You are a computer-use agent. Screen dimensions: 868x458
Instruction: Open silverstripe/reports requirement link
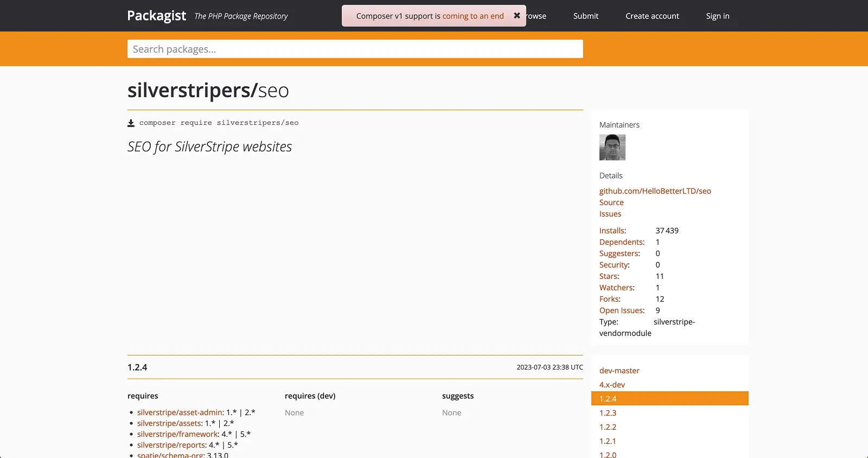171,445
